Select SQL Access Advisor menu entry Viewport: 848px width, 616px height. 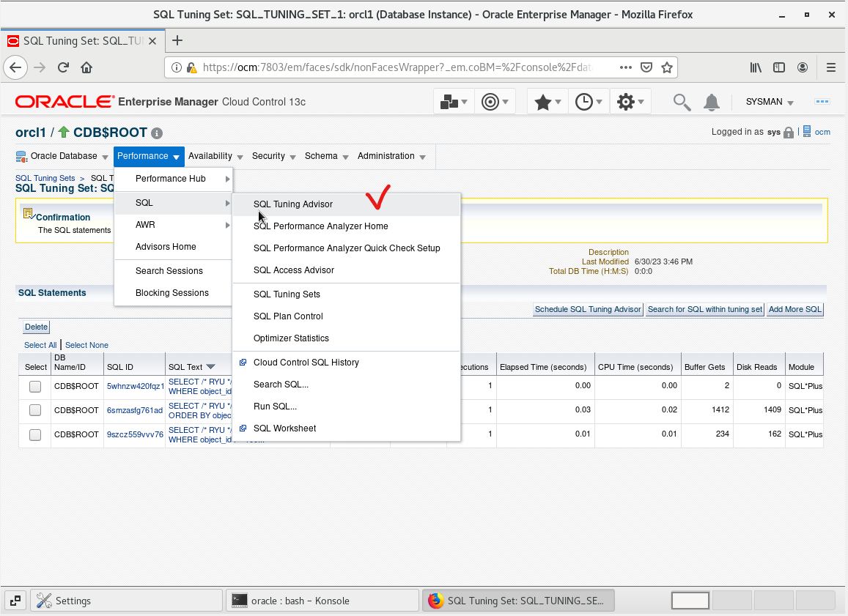(346, 270)
